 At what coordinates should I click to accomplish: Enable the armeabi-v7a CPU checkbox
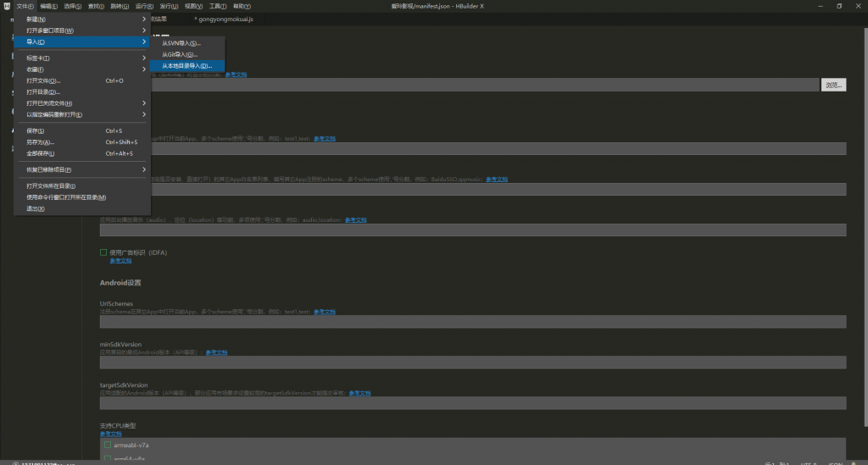(108, 445)
